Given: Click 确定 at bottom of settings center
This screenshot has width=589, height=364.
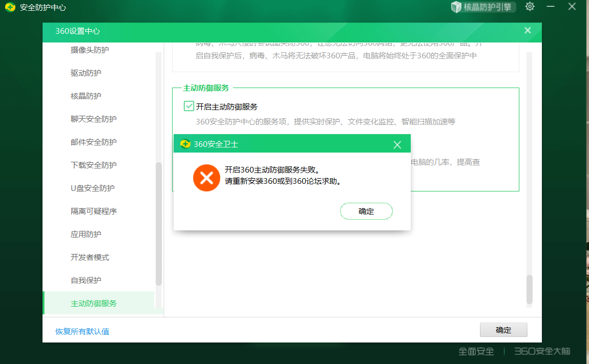Looking at the screenshot, I should 503,330.
